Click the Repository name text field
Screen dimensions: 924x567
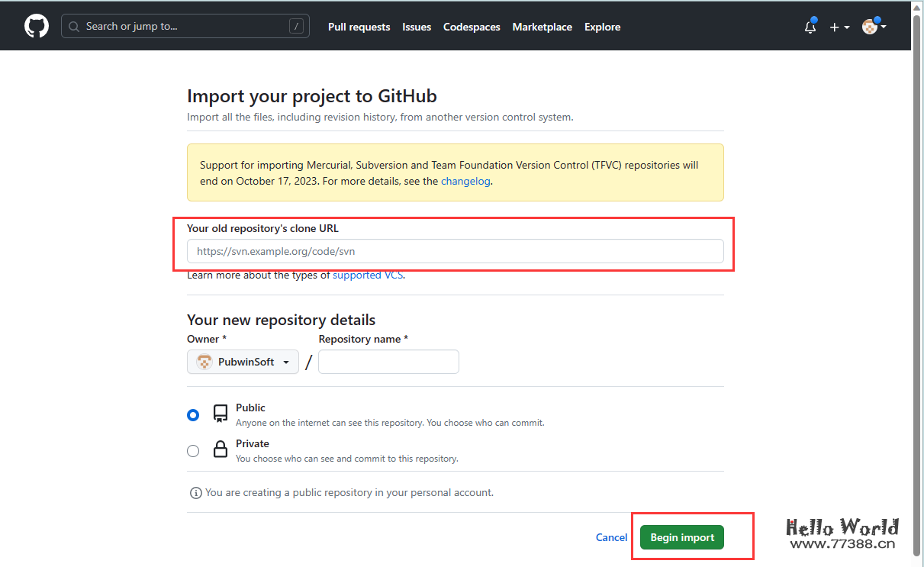tap(388, 362)
